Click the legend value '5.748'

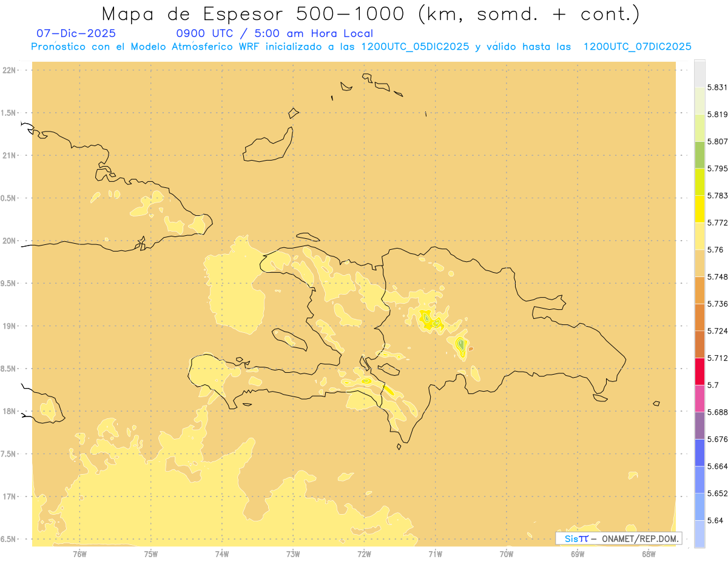click(718, 277)
